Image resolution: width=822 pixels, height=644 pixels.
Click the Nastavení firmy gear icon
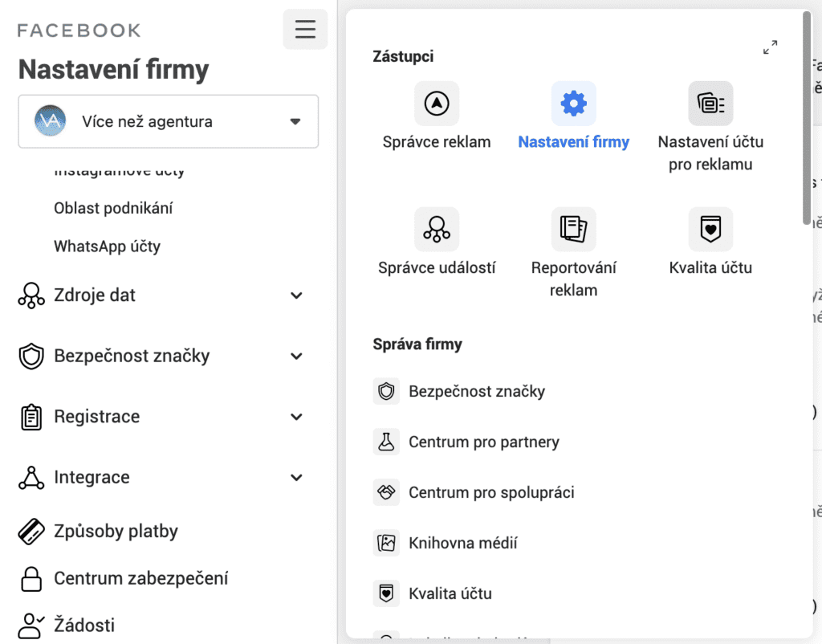(x=573, y=104)
